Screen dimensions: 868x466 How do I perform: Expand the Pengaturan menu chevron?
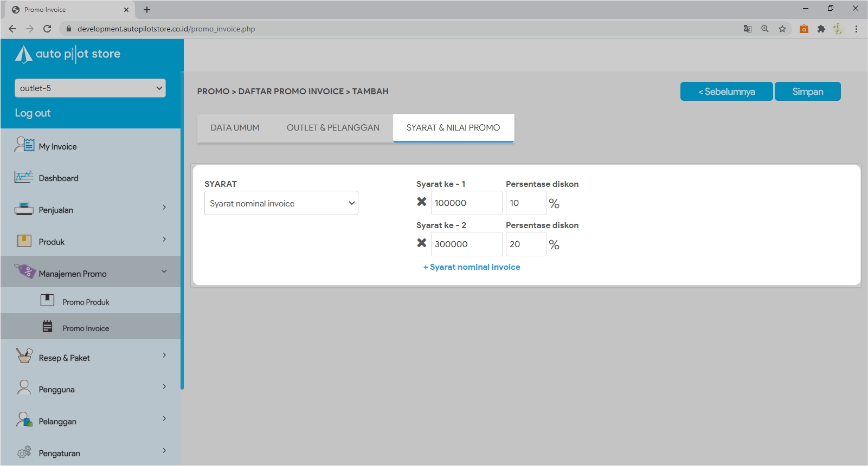pos(164,451)
